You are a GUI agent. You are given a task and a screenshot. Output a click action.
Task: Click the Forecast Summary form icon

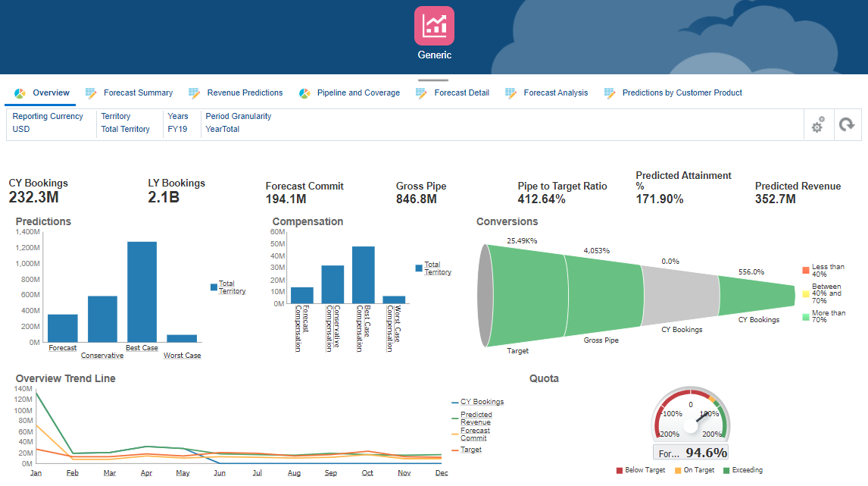[x=91, y=93]
